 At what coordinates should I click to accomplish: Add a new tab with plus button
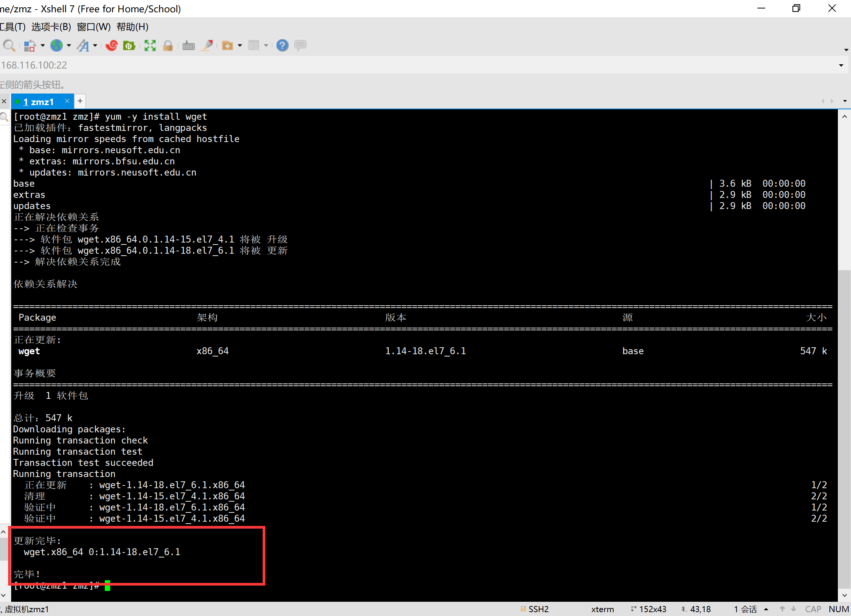[x=80, y=101]
